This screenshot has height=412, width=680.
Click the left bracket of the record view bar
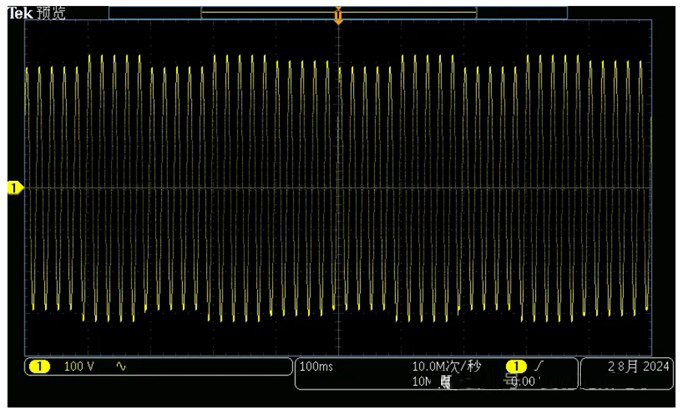(x=203, y=11)
